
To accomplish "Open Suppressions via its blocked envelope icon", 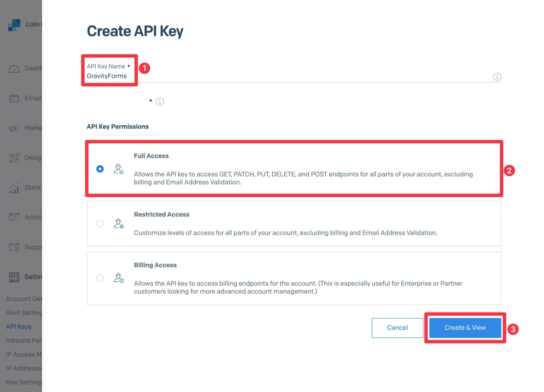I will (14, 247).
